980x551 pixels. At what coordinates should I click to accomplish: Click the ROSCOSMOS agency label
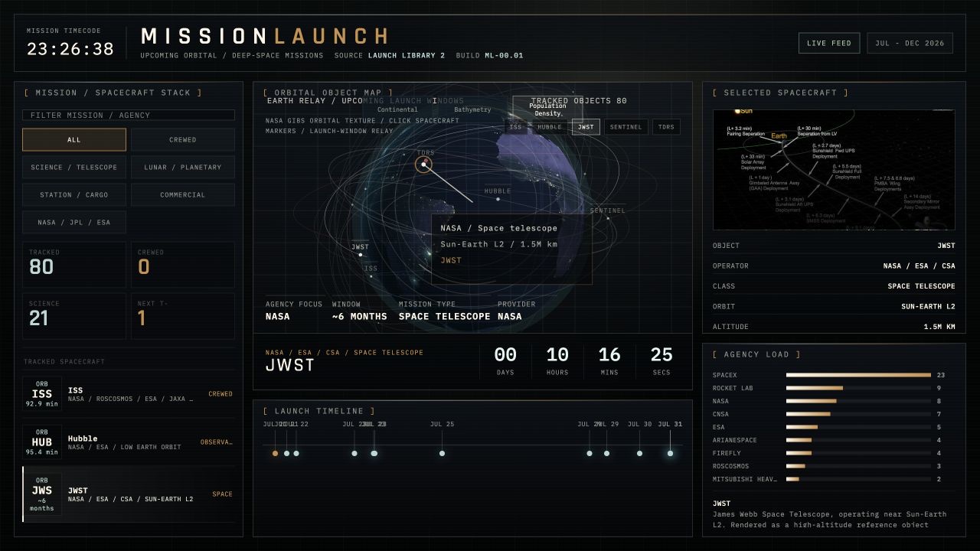(730, 466)
